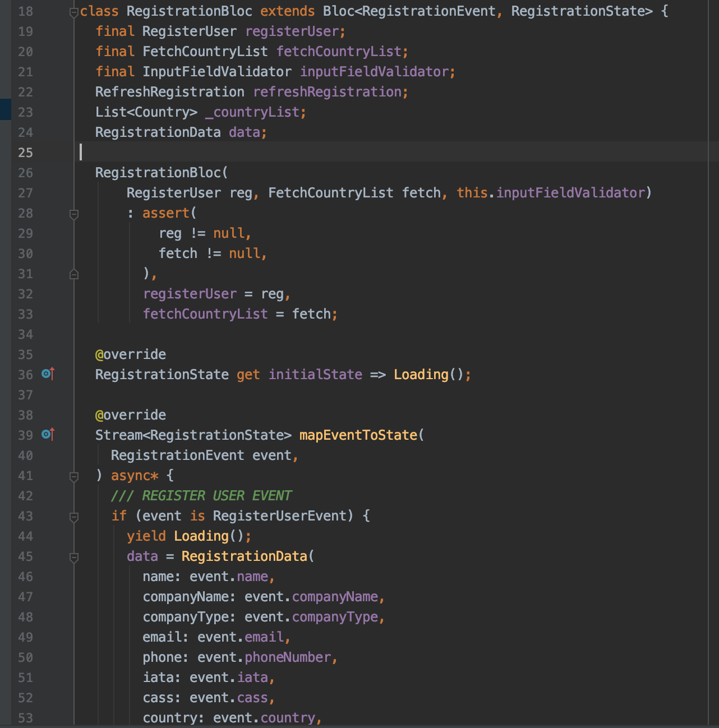This screenshot has width=719, height=728.
Task: Click the '@override' annotation on line 38
Action: 131,415
